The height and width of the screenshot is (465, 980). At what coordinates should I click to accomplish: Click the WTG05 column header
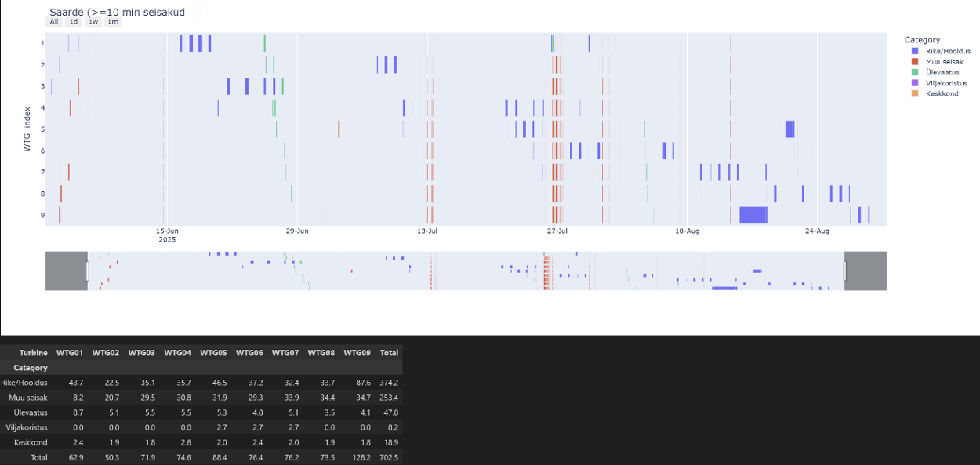point(214,353)
